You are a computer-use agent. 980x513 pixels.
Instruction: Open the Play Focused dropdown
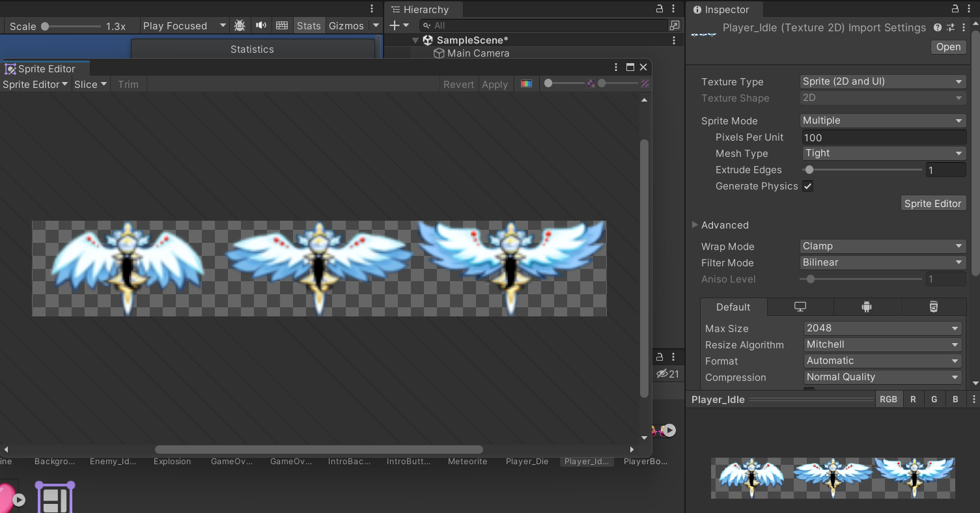pos(184,25)
